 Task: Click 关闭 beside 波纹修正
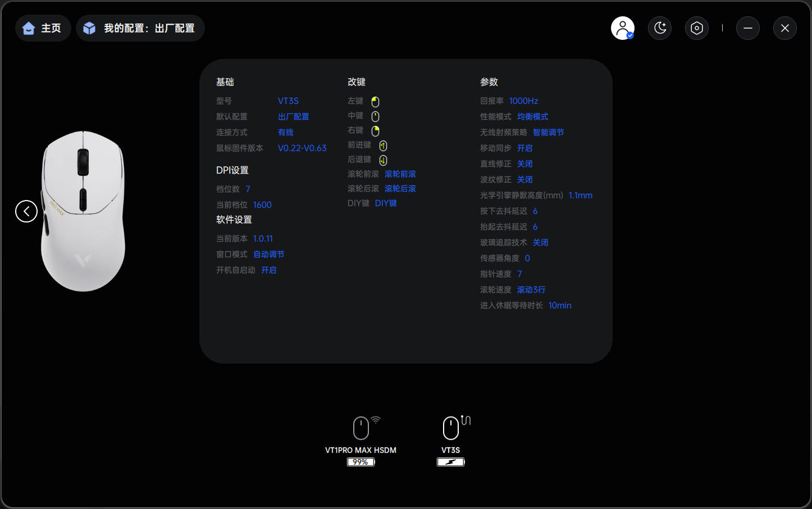(x=525, y=180)
